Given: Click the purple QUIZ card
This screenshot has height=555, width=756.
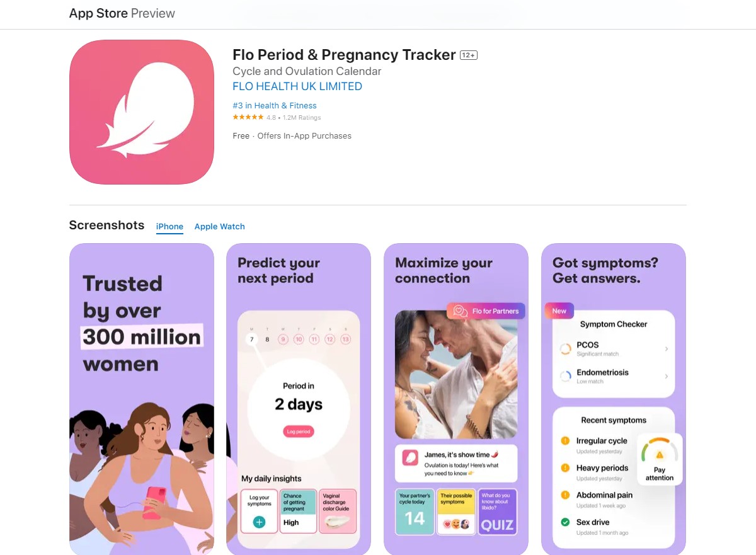Looking at the screenshot, I should click(x=498, y=512).
